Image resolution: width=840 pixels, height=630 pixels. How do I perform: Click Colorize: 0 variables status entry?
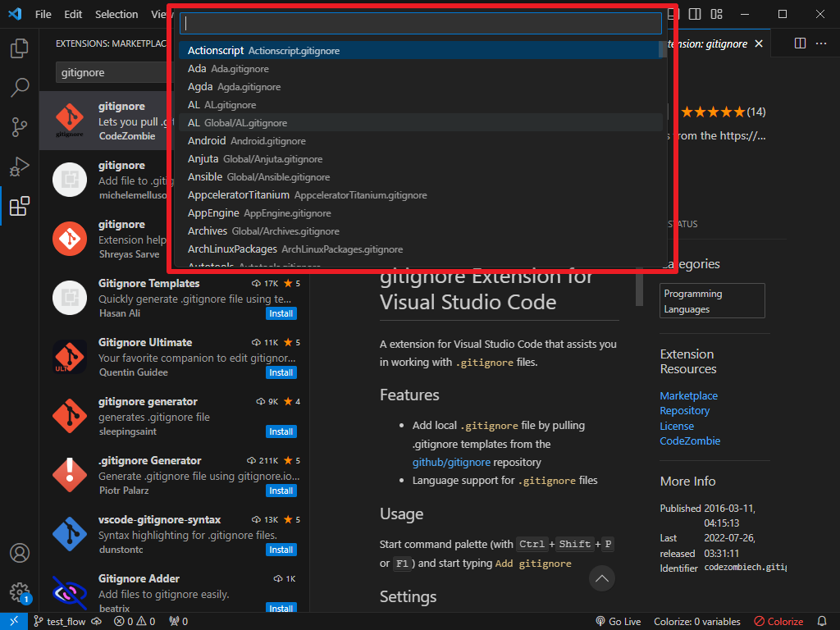click(697, 622)
